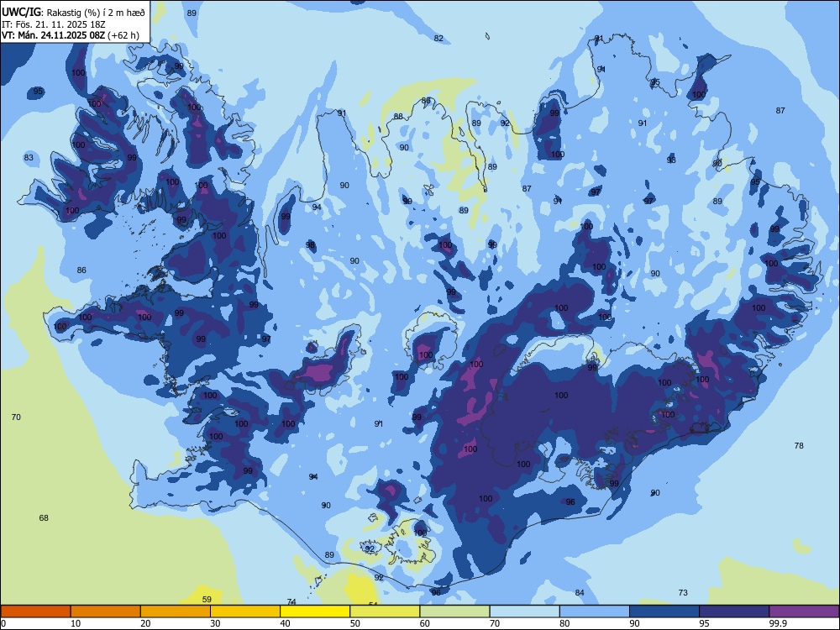Click the purple legend swatch above 99.9
Screen dimensions: 840x630
(804, 612)
